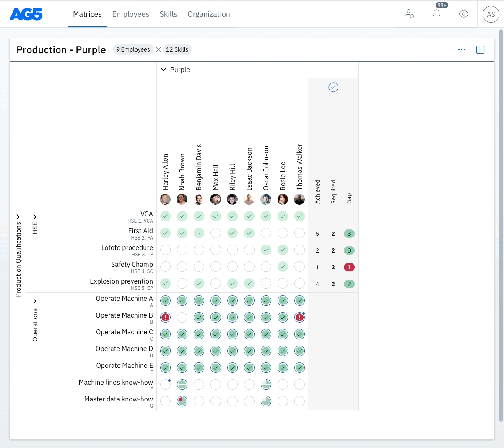This screenshot has height=448, width=504.
Task: Open the employee search icon
Action: coord(409,14)
